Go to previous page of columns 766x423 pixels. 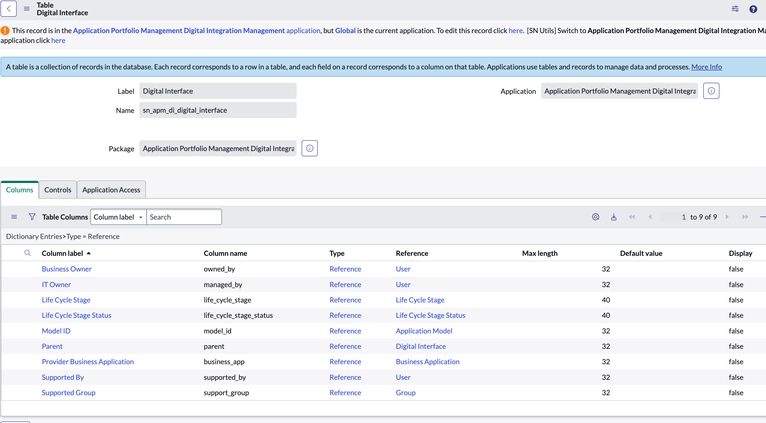coord(650,217)
